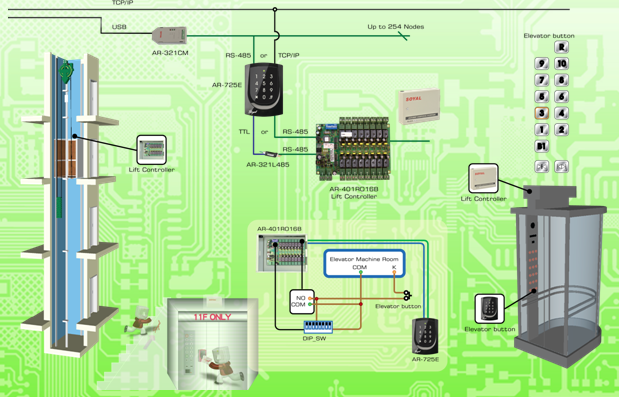Viewport: 619px width, 397px height.
Task: Click the Lift Controller thumbnail linked to the elevator shaft
Action: (152, 150)
